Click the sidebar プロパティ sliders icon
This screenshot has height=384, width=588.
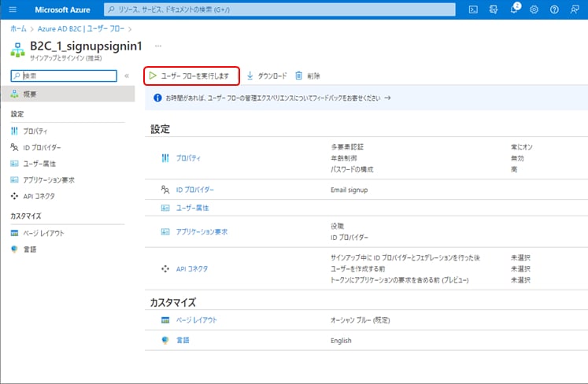point(14,131)
